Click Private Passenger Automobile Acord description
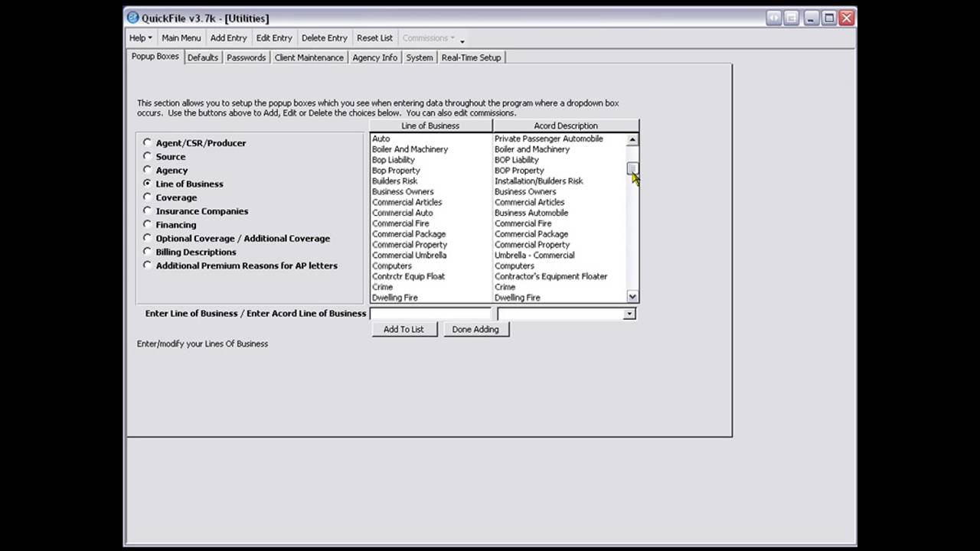Screen dimensions: 980x551 tap(549, 139)
